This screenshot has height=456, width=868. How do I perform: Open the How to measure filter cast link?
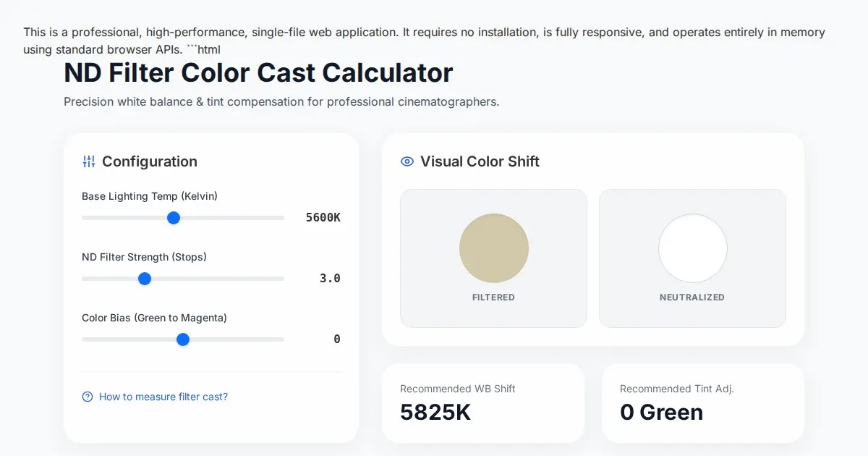163,397
